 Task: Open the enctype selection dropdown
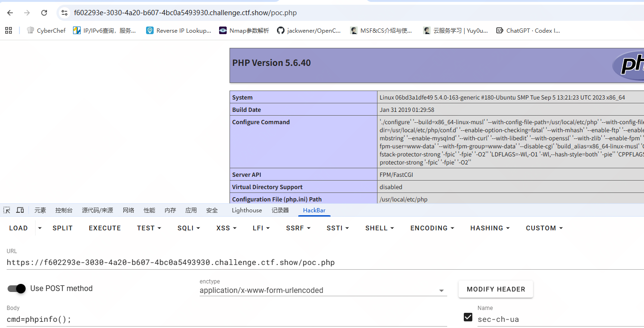323,290
